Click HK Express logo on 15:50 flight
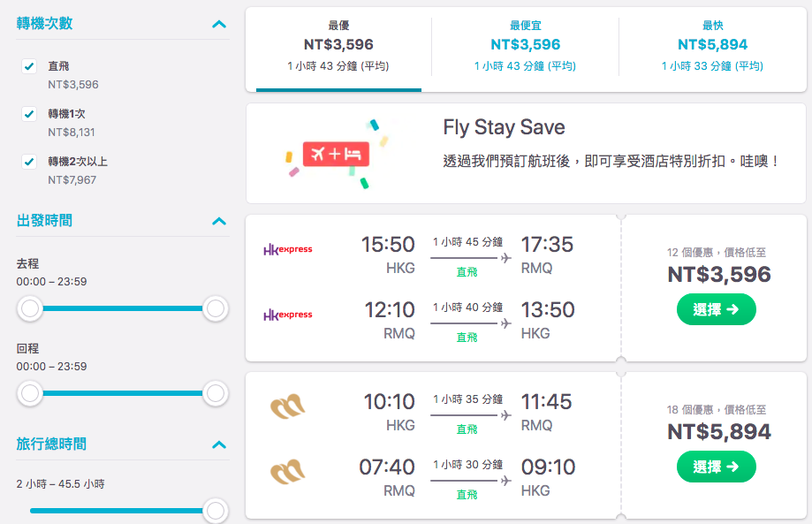This screenshot has width=812, height=524. [288, 249]
